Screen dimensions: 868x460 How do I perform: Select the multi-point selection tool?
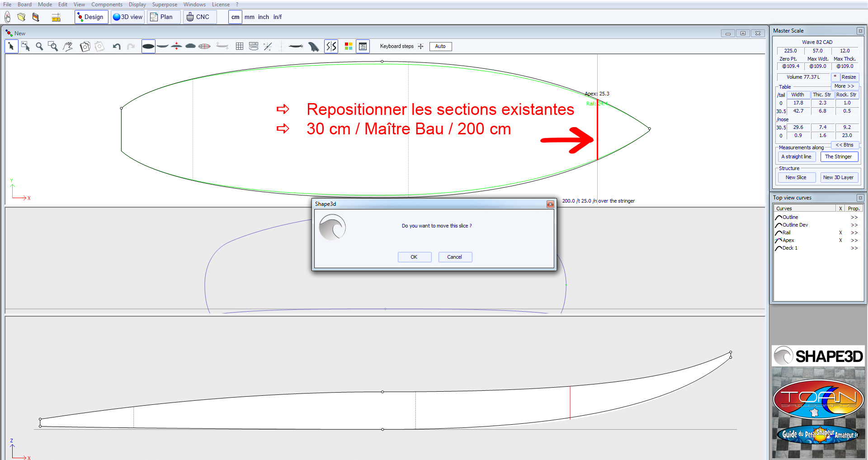pyautogui.click(x=25, y=46)
